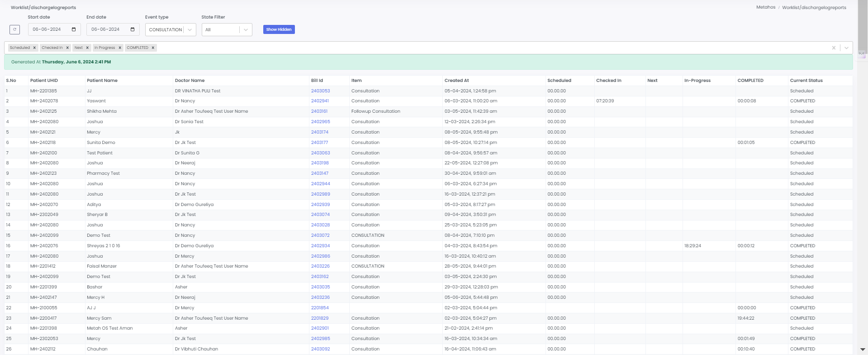This screenshot has height=355, width=868.
Task: Click doctor name DR VINATHA PULI Test
Action: pyautogui.click(x=198, y=91)
